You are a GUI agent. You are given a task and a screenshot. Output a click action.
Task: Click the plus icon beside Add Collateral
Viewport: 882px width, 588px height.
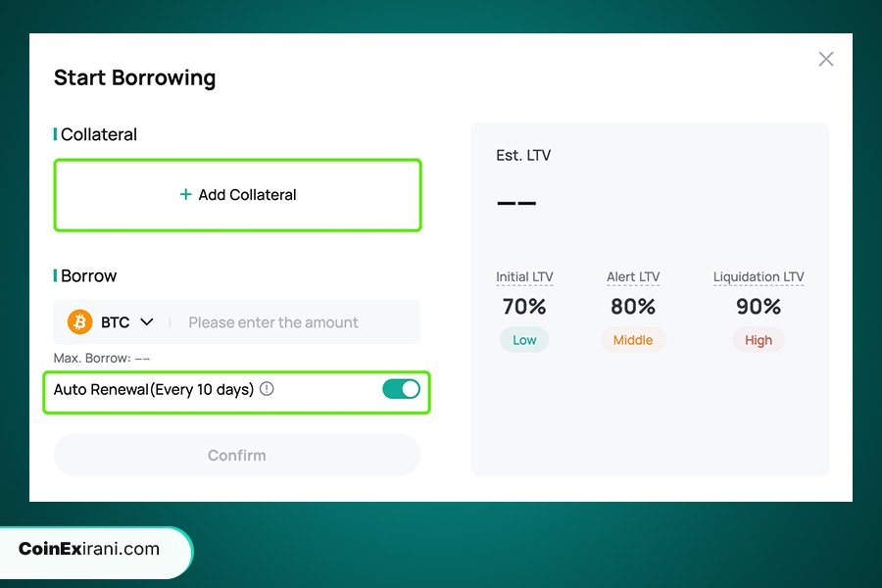coord(185,194)
